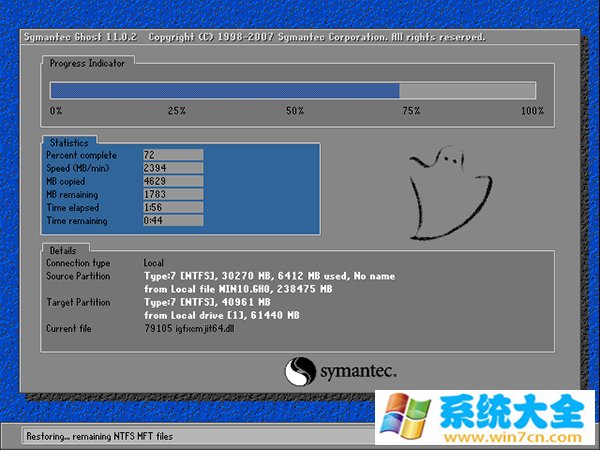Click the 'Local' connection value
The height and width of the screenshot is (450, 600).
[154, 263]
